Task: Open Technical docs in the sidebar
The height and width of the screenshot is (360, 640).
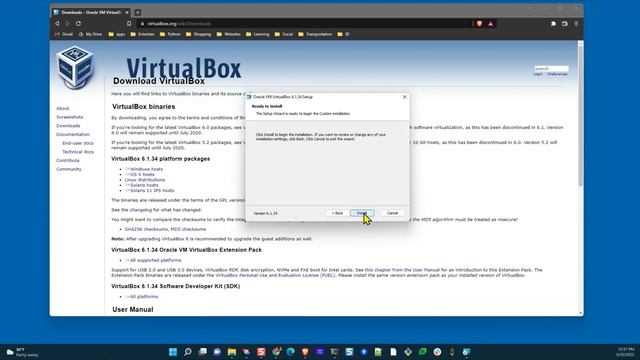Action: point(78,152)
